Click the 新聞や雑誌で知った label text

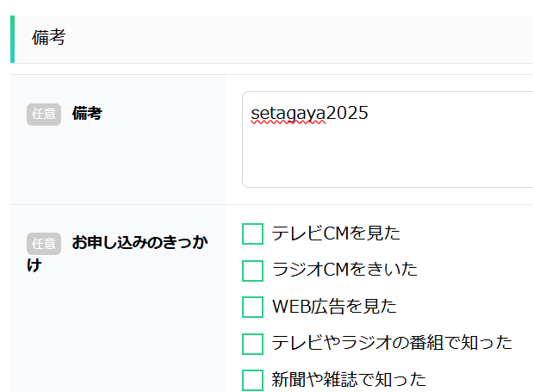349,380
